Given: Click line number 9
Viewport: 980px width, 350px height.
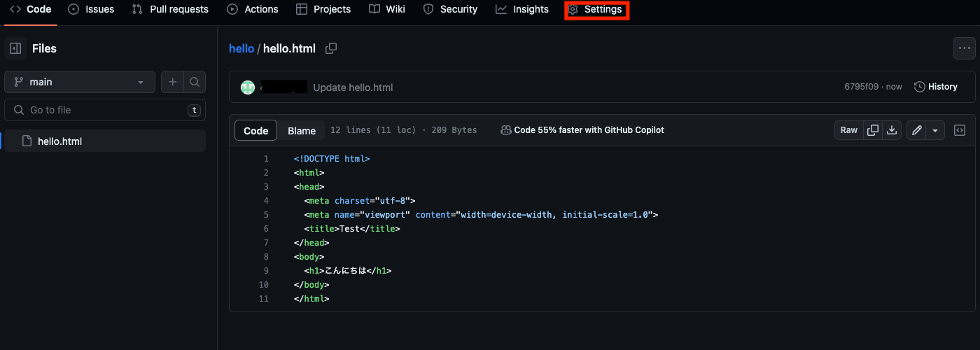Looking at the screenshot, I should pyautogui.click(x=266, y=271).
